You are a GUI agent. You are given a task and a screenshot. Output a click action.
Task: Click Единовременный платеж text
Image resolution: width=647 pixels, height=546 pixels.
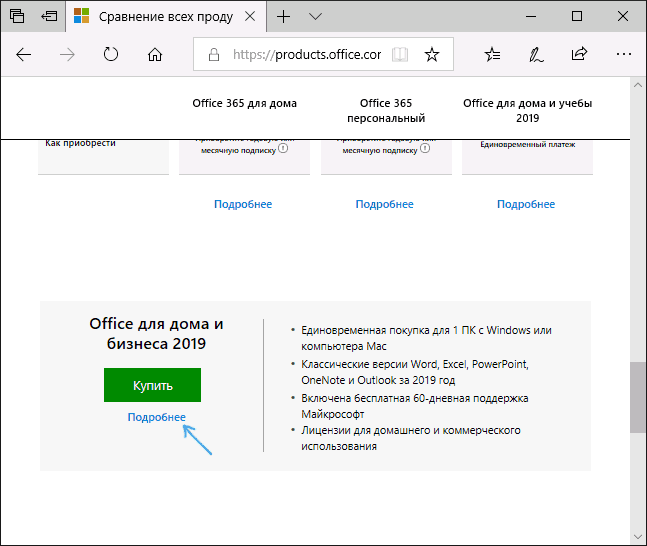coord(528,144)
